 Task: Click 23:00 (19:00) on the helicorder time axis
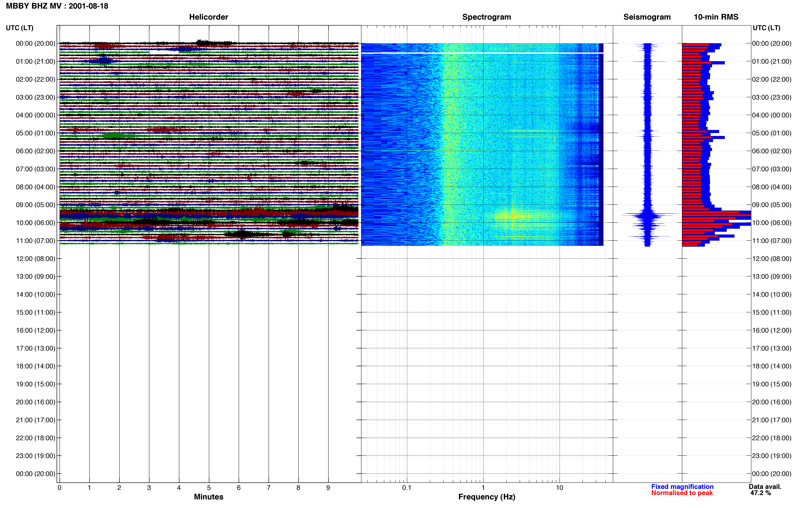(x=36, y=456)
